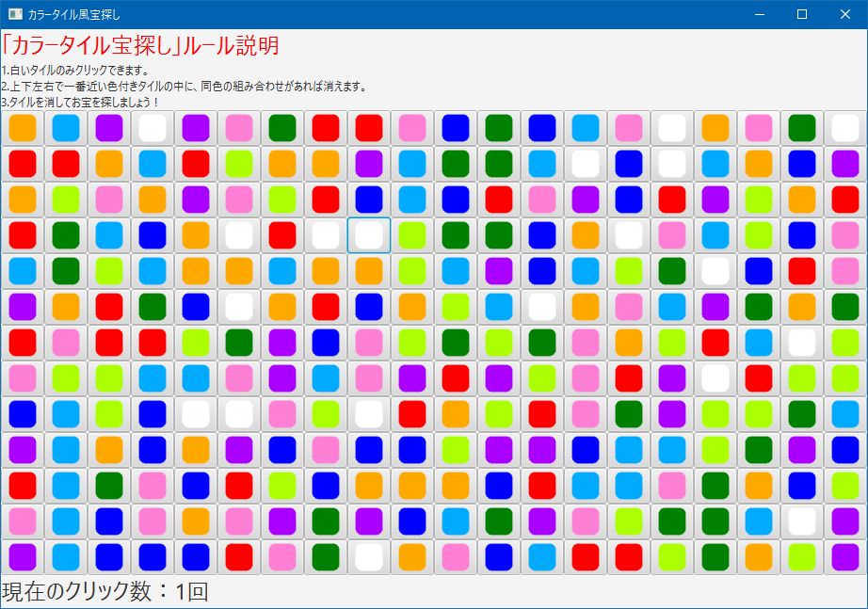Click the app icon in the title bar
The width and height of the screenshot is (868, 609).
coord(15,14)
